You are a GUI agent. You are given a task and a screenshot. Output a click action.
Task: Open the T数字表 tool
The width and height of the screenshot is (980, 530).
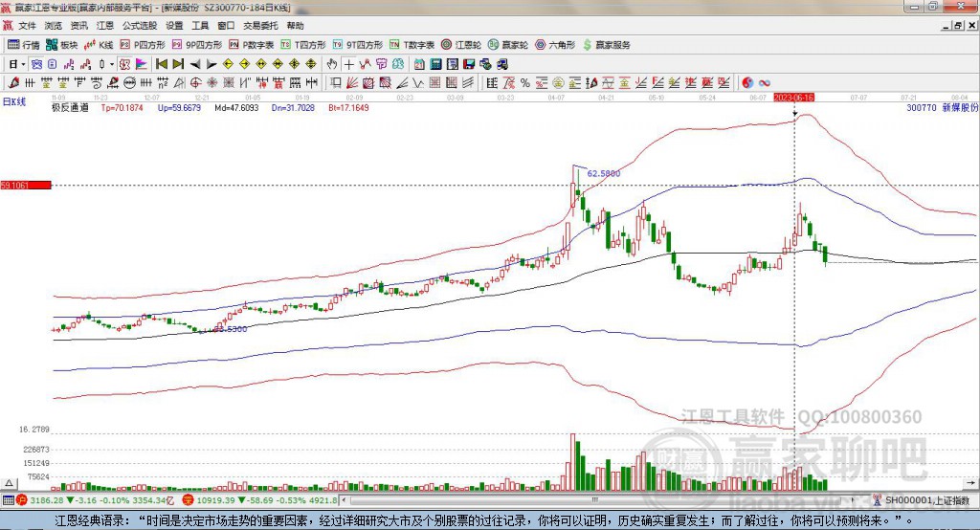coord(412,45)
